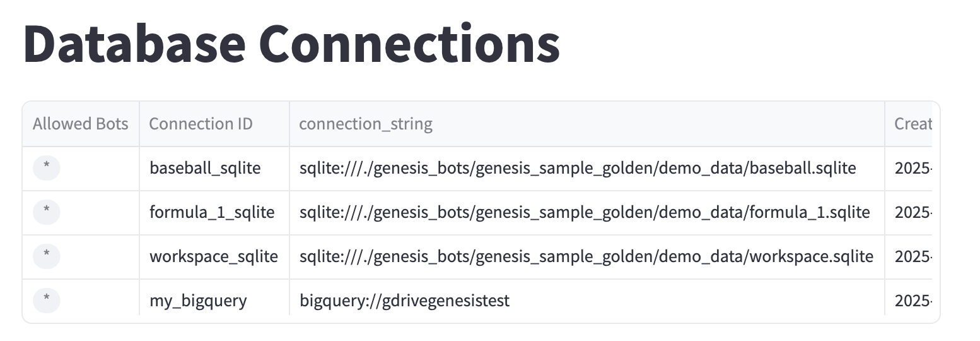Click the created date cell for baseball_sqlite

click(x=912, y=168)
